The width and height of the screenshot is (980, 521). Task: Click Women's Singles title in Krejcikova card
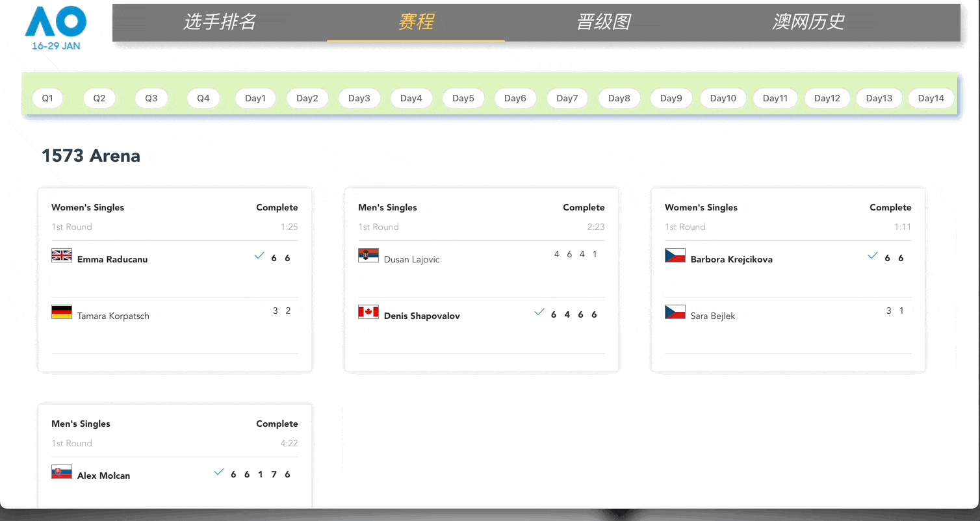click(701, 207)
